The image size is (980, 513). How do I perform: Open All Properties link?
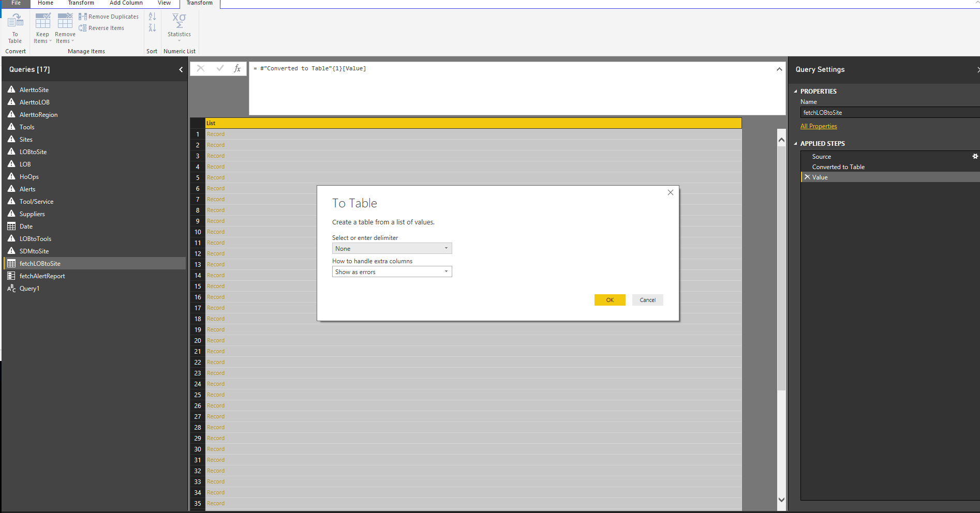click(x=819, y=126)
